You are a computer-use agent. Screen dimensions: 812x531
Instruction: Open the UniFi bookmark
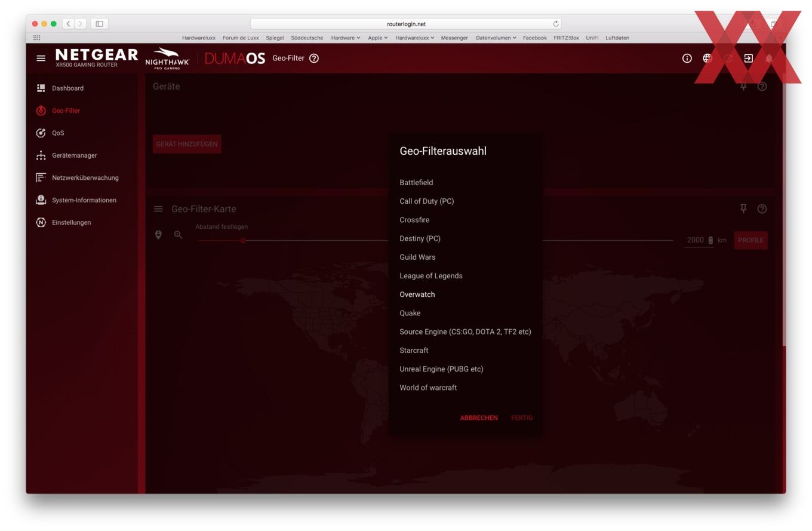592,38
